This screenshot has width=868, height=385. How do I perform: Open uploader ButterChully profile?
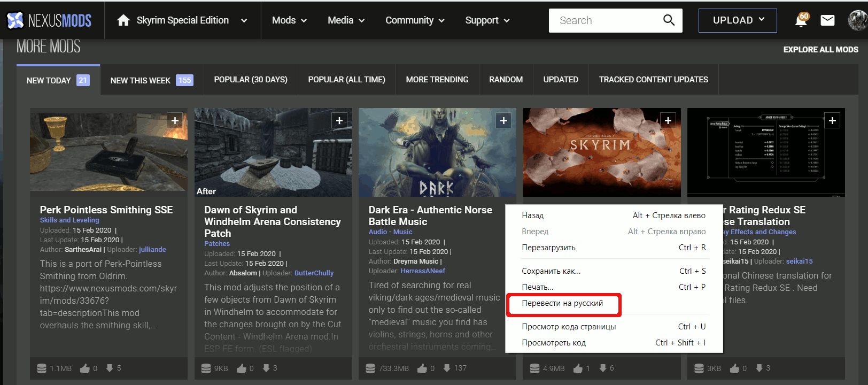point(314,273)
